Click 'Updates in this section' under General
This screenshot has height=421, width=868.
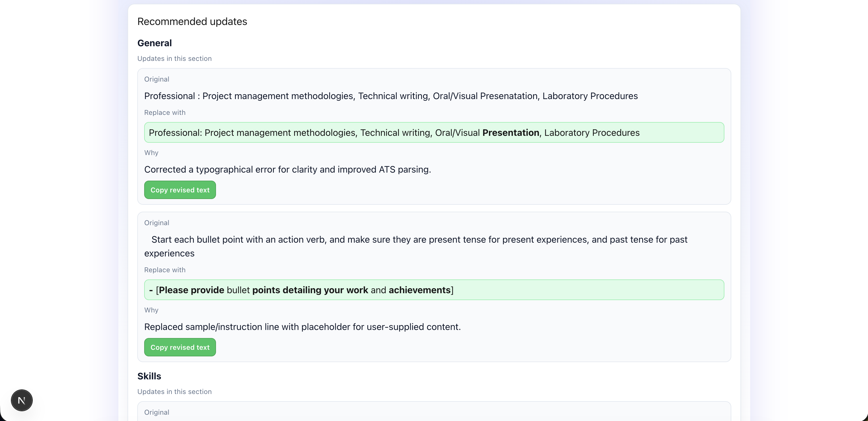[x=174, y=59]
